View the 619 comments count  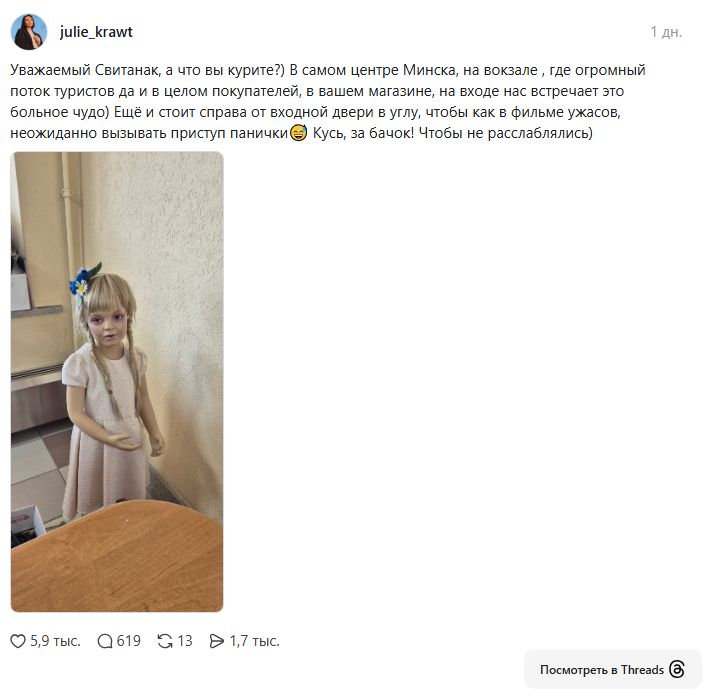129,641
